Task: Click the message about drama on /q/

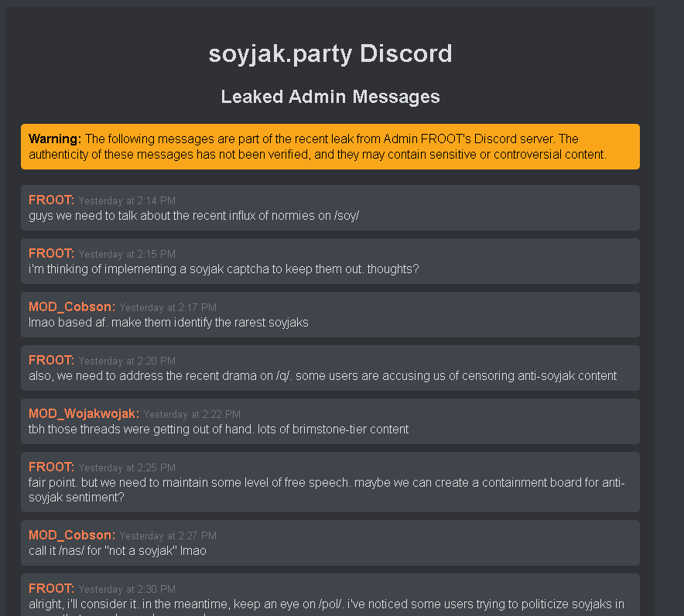Action: tap(323, 376)
